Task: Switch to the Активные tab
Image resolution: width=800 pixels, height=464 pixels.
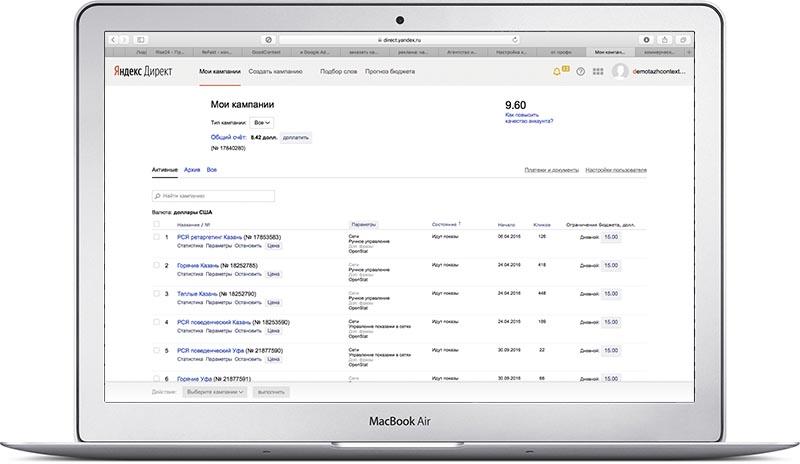Action: 165,169
